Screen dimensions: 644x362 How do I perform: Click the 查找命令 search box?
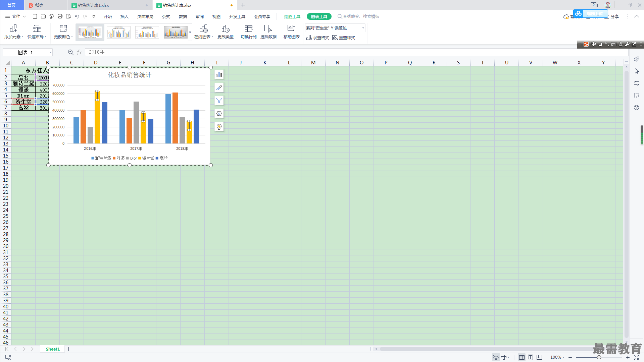coord(358,16)
